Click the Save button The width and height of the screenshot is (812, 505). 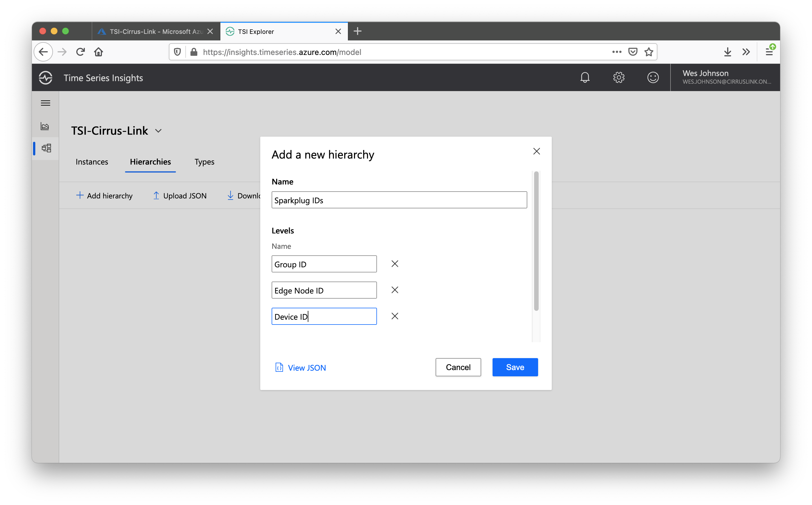click(x=515, y=367)
